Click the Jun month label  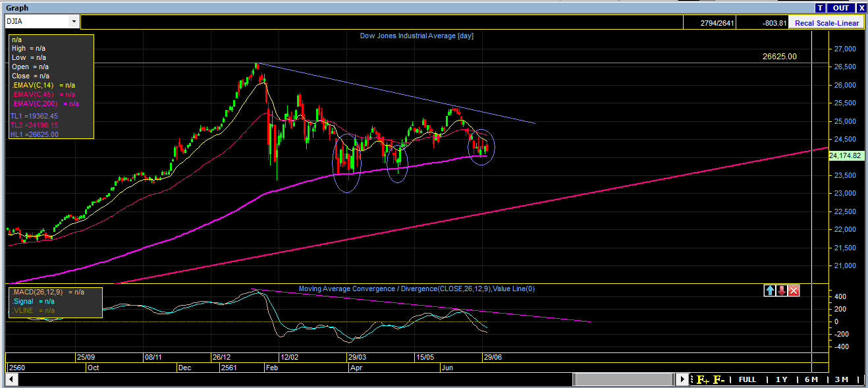point(447,367)
